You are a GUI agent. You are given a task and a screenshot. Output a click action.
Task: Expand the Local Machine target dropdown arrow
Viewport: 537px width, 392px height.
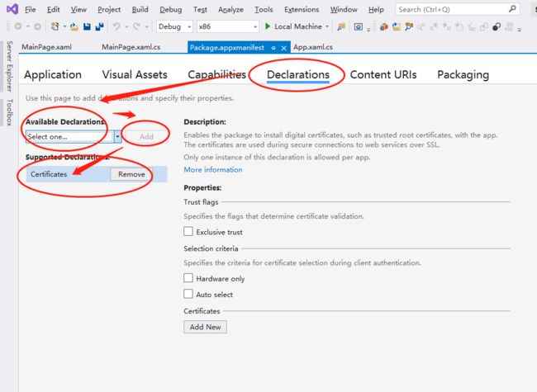coord(327,26)
